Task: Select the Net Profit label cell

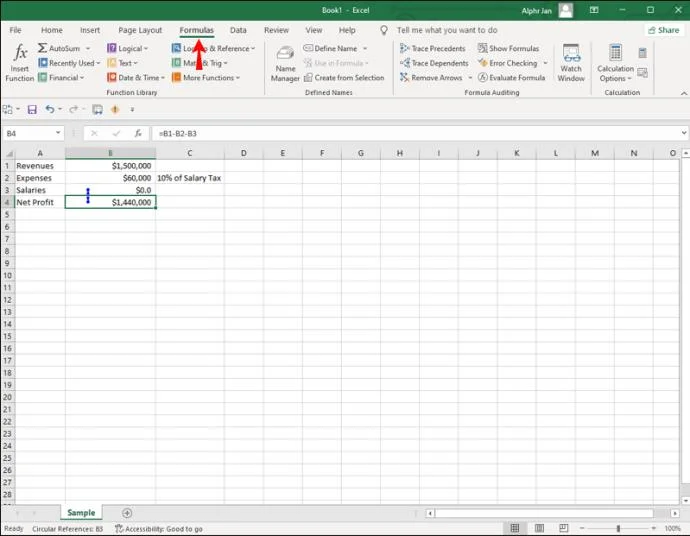Action: click(x=40, y=202)
